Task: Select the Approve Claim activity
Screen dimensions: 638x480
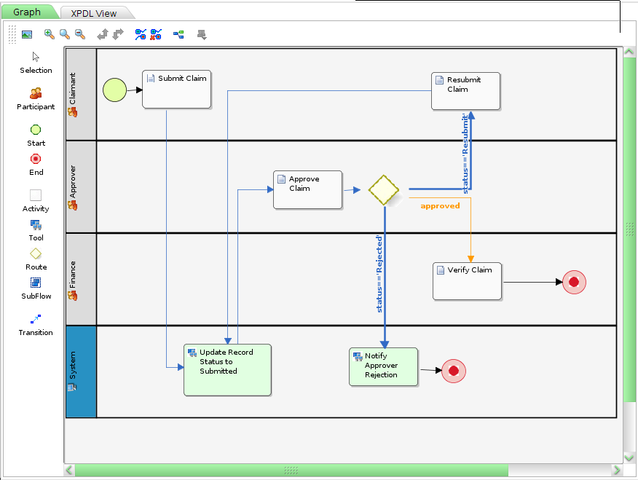Action: tap(308, 190)
